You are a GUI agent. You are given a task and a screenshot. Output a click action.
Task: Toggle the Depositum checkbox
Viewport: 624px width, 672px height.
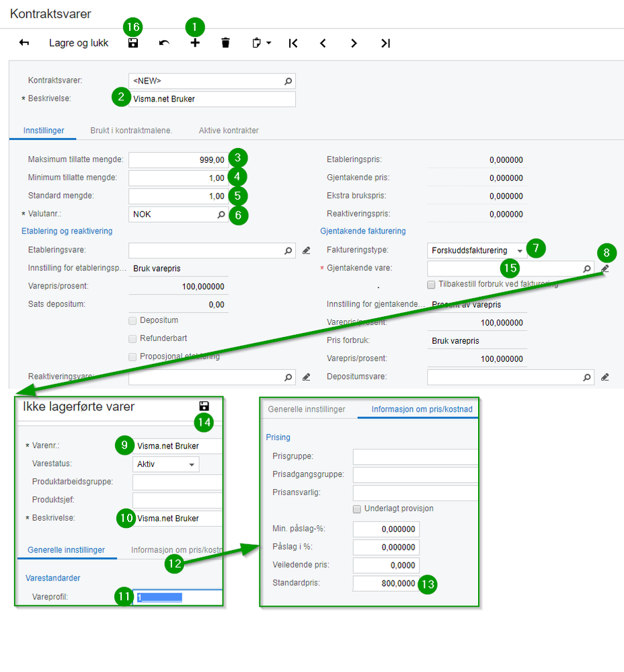pos(132,321)
